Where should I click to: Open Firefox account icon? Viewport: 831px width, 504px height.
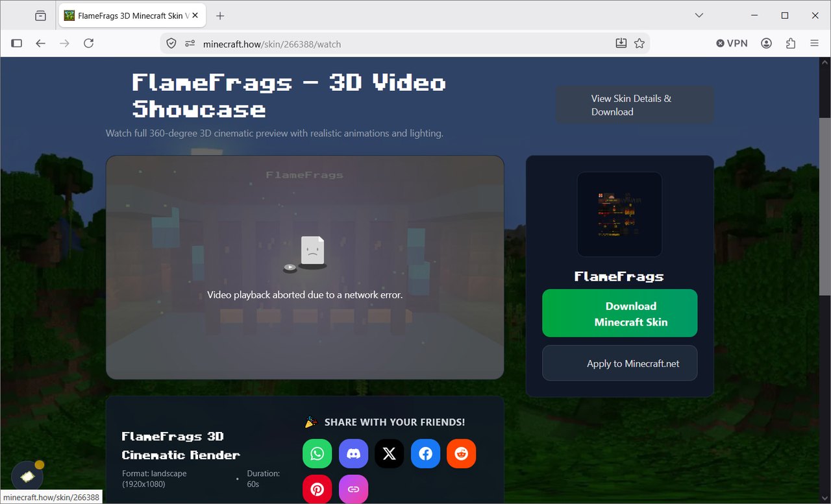(x=767, y=43)
